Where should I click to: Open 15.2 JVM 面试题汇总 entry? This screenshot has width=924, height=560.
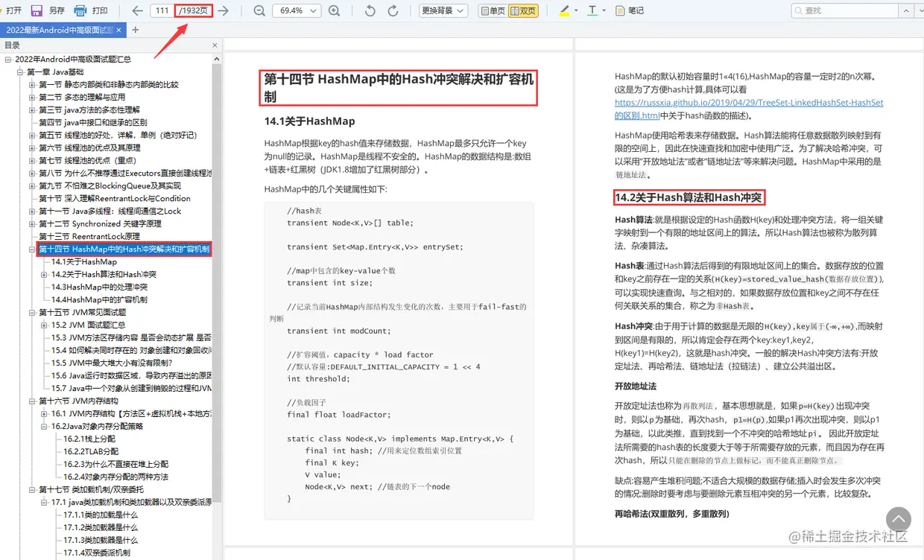pos(88,325)
